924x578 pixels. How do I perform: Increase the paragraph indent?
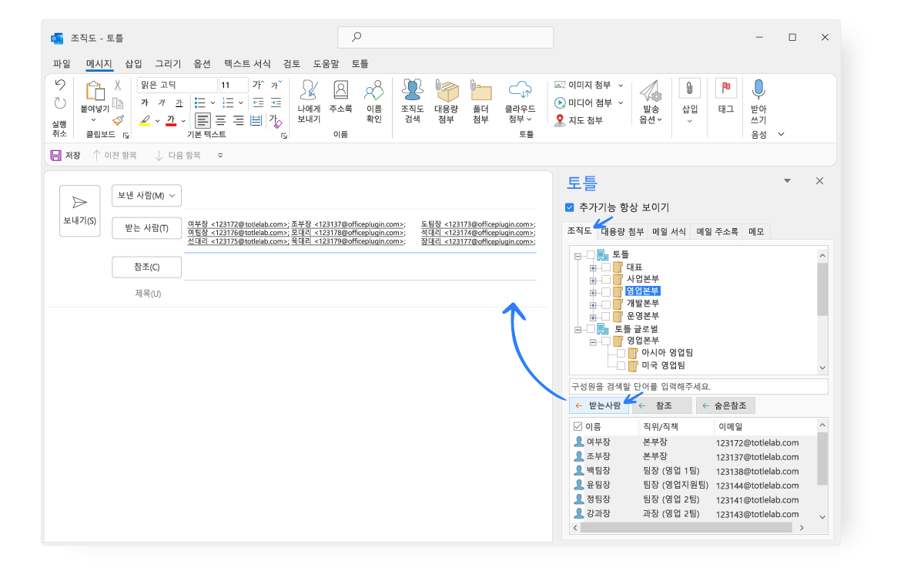tap(277, 102)
